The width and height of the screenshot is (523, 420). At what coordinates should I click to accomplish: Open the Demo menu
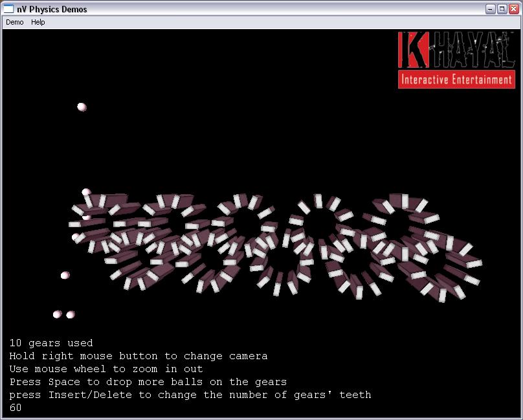click(14, 22)
